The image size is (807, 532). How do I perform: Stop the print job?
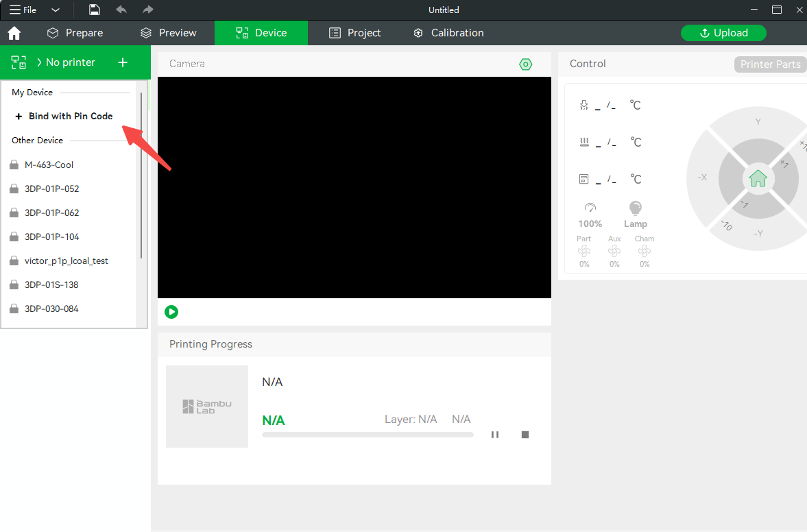525,435
